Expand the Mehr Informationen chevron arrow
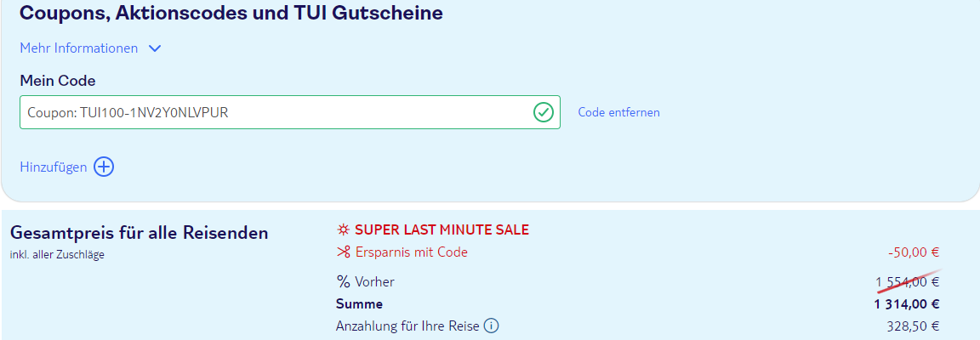Viewport: 980px width, 340px height. point(155,48)
